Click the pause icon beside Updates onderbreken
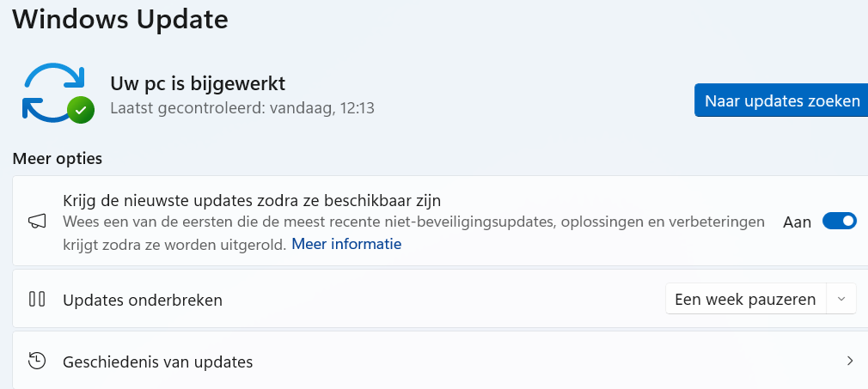The width and height of the screenshot is (868, 389). click(37, 300)
